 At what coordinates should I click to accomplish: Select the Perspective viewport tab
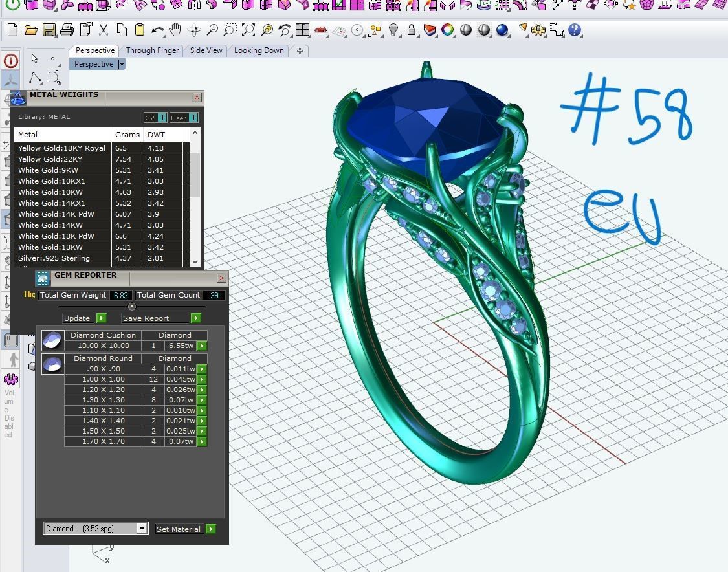click(x=95, y=50)
